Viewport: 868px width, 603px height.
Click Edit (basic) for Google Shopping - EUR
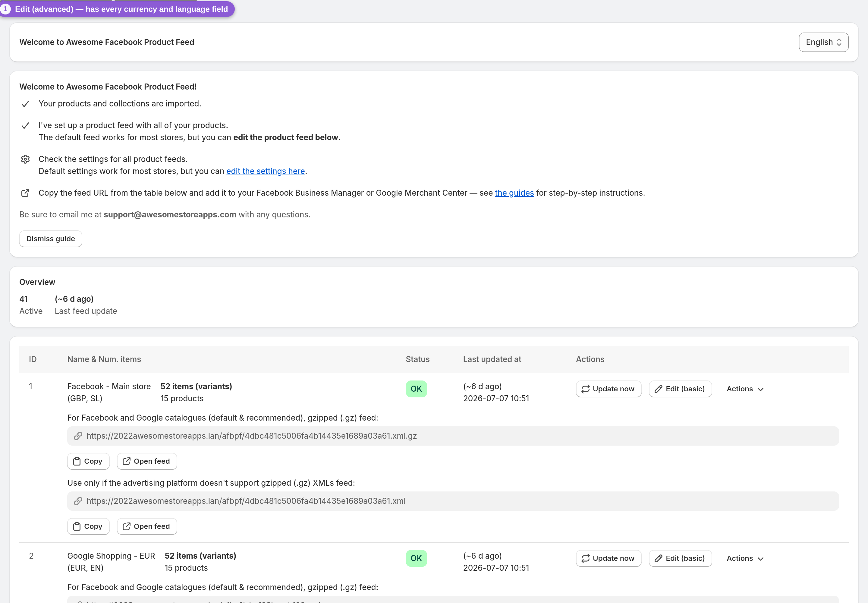680,558
